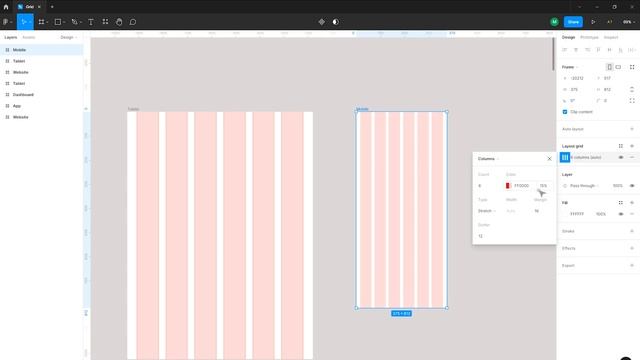Add an effect with plus
This screenshot has width=640, height=360.
[x=632, y=248]
